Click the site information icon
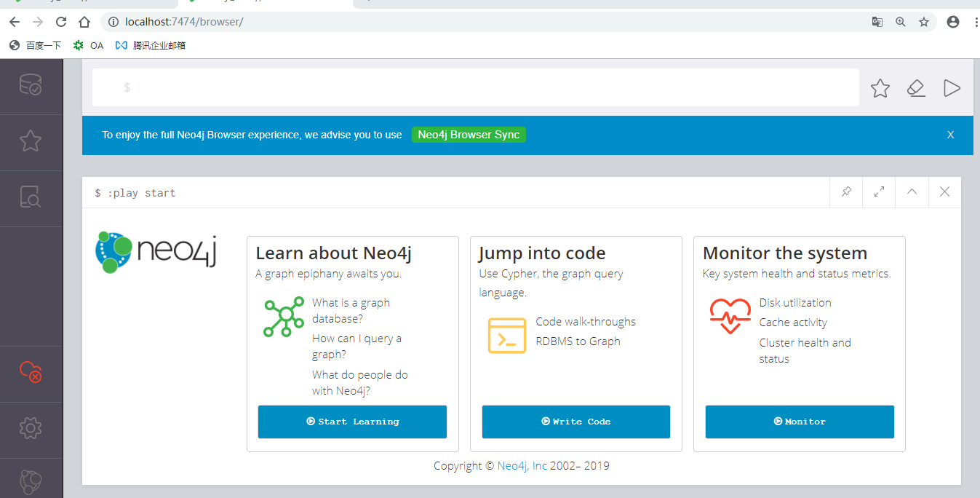This screenshot has width=980, height=498. point(113,22)
